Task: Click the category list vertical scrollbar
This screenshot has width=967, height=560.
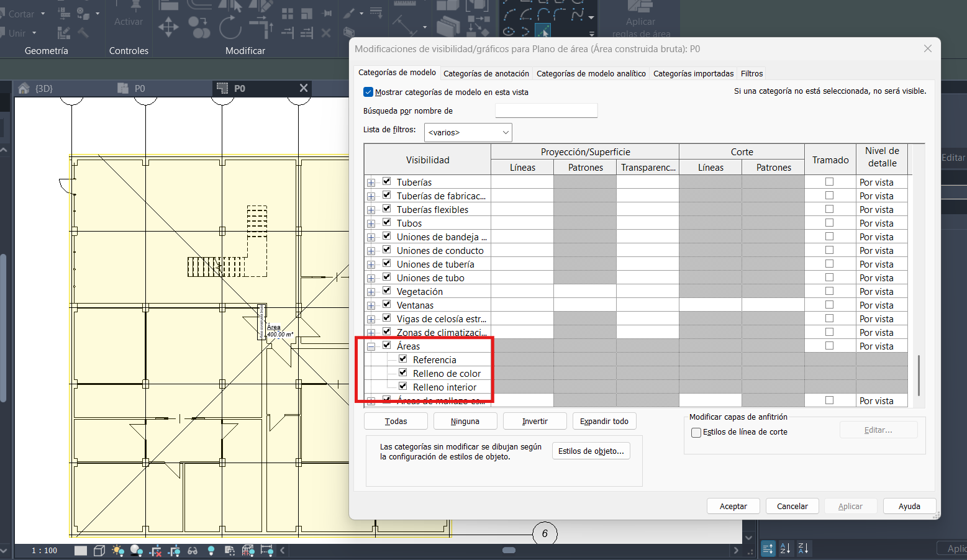Action: point(918,374)
